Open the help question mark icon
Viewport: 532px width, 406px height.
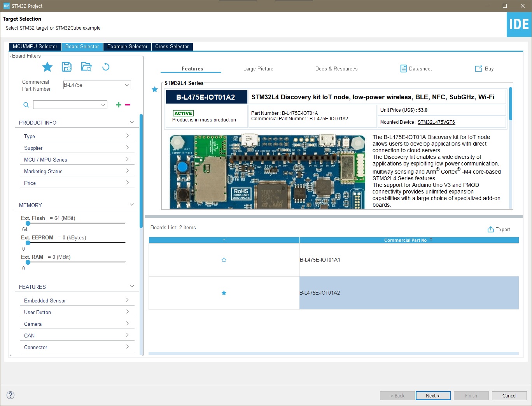click(x=11, y=395)
